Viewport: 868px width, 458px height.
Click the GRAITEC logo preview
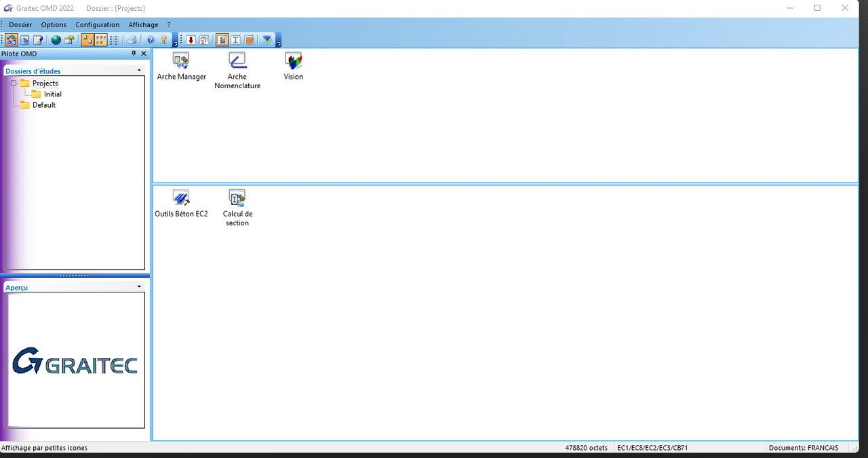75,361
